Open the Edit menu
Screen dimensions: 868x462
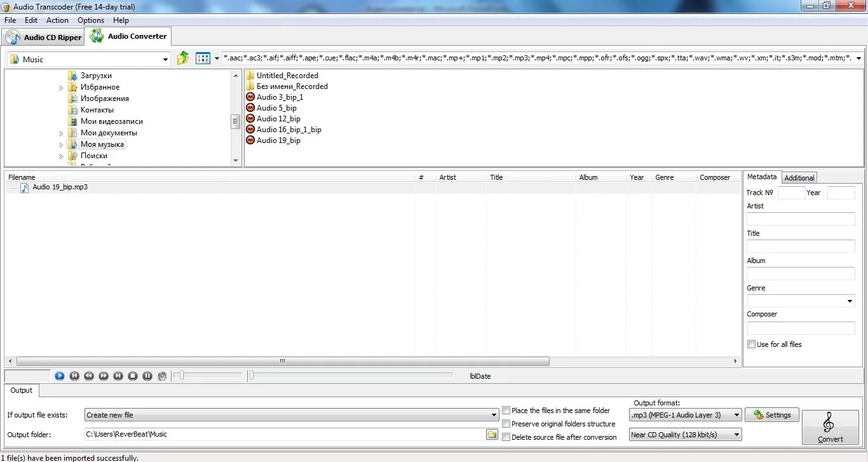tap(31, 20)
